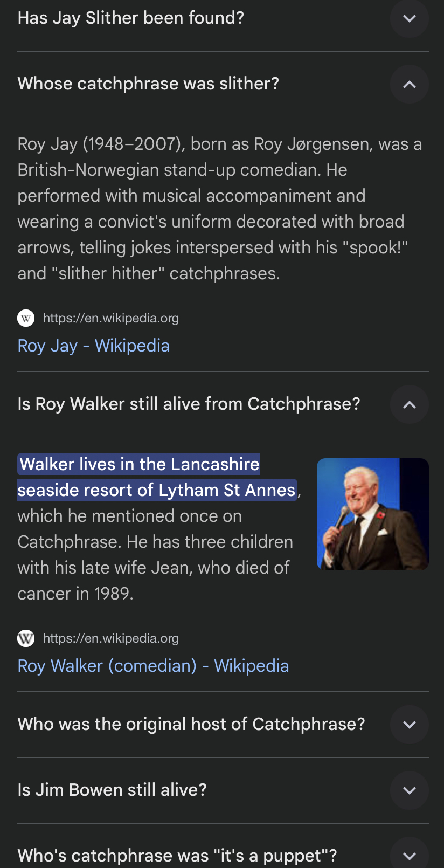Tap the 'Is Jim Bowen still alive?' question text
Screen dimensions: 444x868
click(112, 790)
